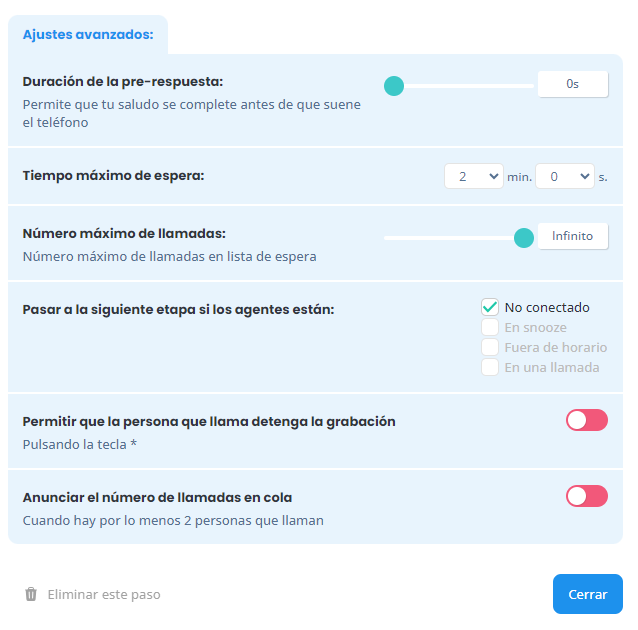638x630 pixels.
Task: Open the seconds dropdown for maximum wait
Action: point(565,176)
